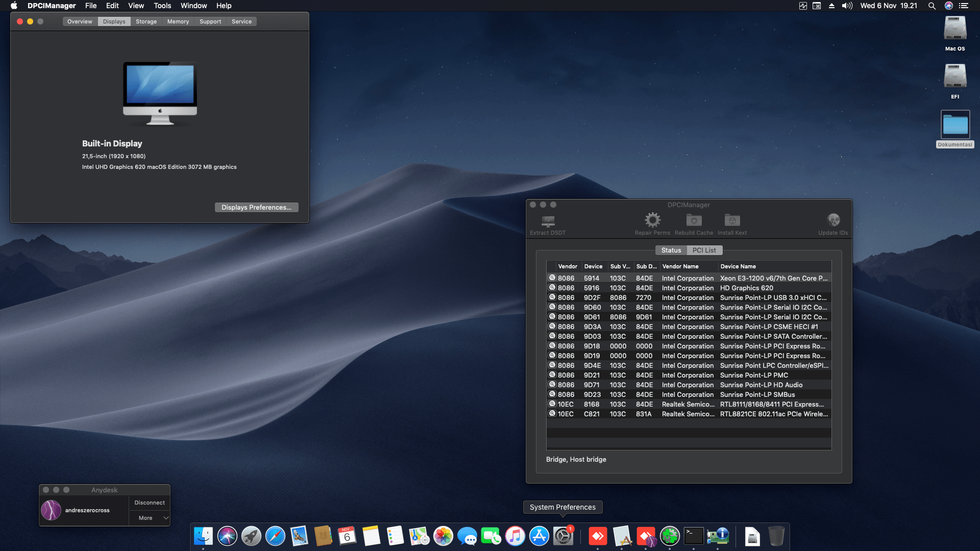Screen dimensions: 980x551
Task: Click the Extract DSDT toolbar icon
Action: point(547,223)
